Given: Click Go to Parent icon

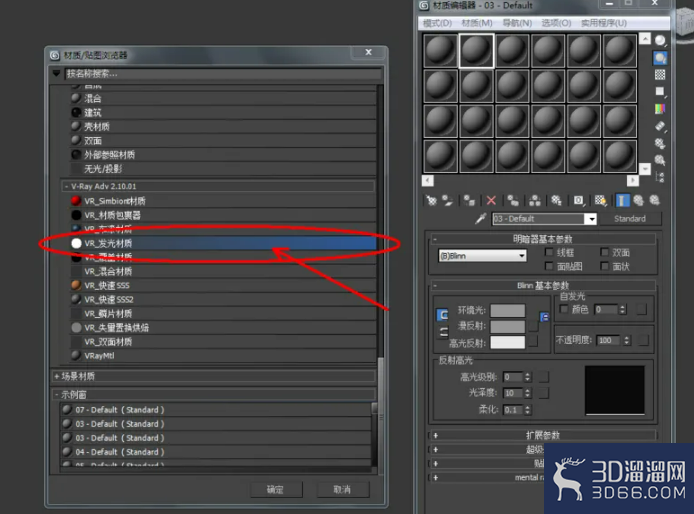Looking at the screenshot, I should coord(638,201).
